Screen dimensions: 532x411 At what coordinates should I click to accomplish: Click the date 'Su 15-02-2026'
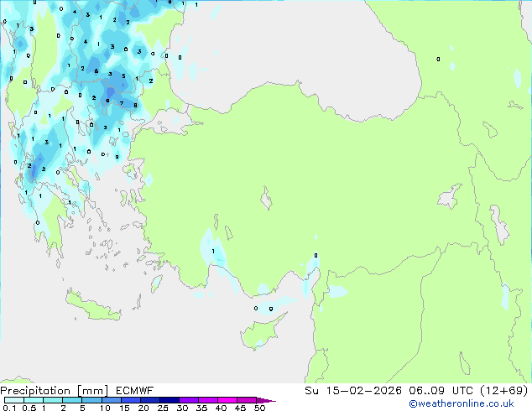tap(353, 391)
